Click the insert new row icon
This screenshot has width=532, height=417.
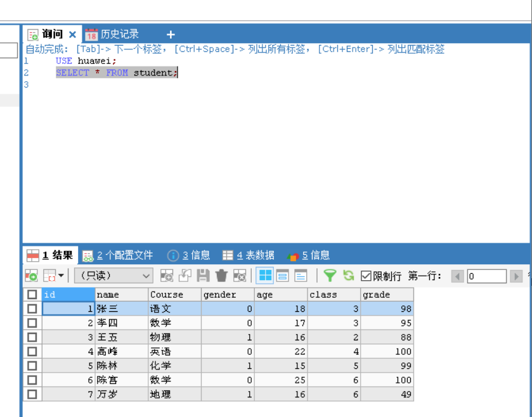coord(167,276)
